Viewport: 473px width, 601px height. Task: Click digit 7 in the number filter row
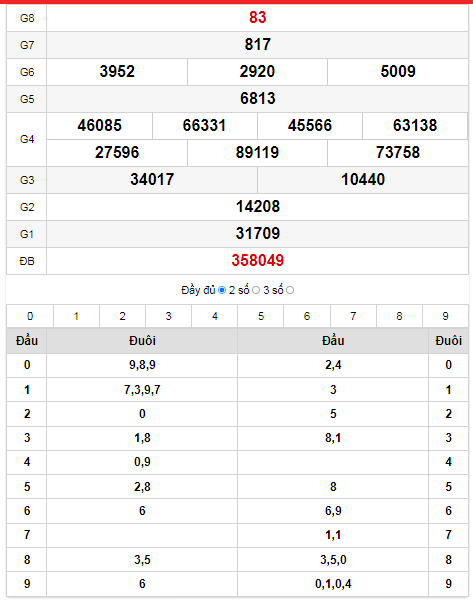pos(353,316)
